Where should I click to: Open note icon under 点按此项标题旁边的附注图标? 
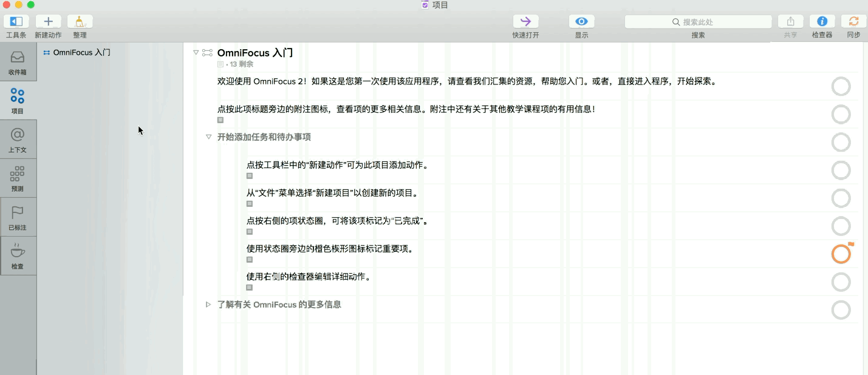point(220,120)
